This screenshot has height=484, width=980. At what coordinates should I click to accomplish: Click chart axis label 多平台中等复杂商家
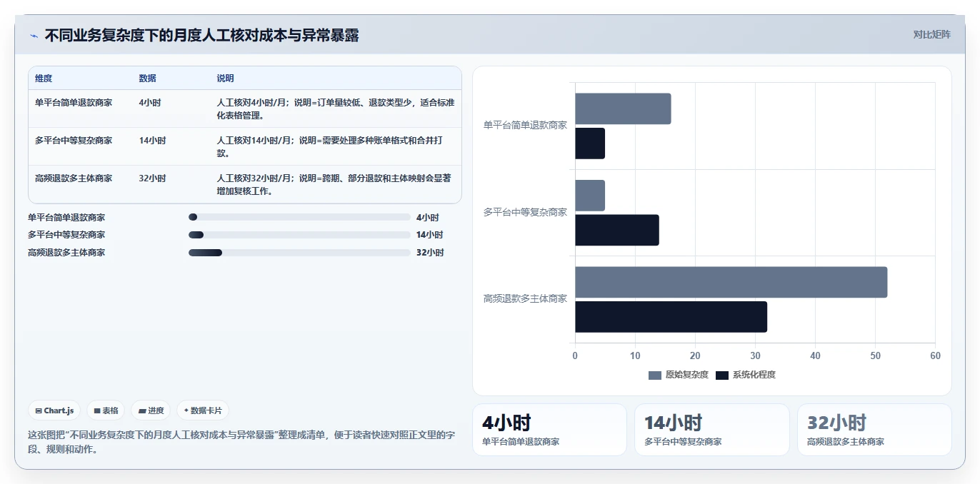[525, 213]
